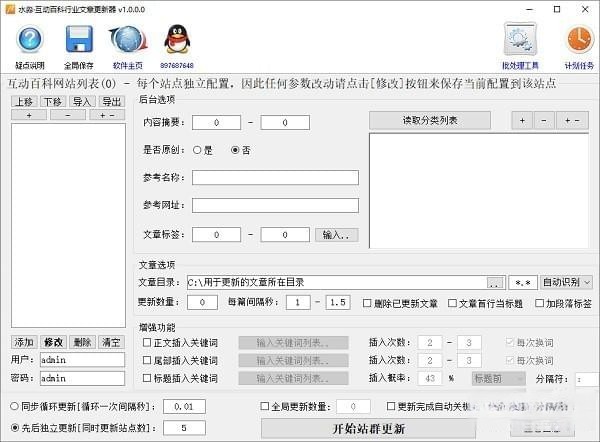Toggle 更新完成自动关机 checkbox
The height and width of the screenshot is (442, 600).
(x=391, y=406)
